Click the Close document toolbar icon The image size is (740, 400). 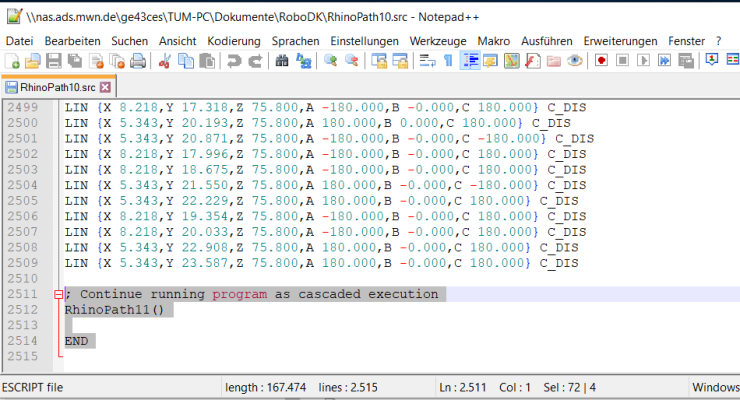tap(96, 61)
